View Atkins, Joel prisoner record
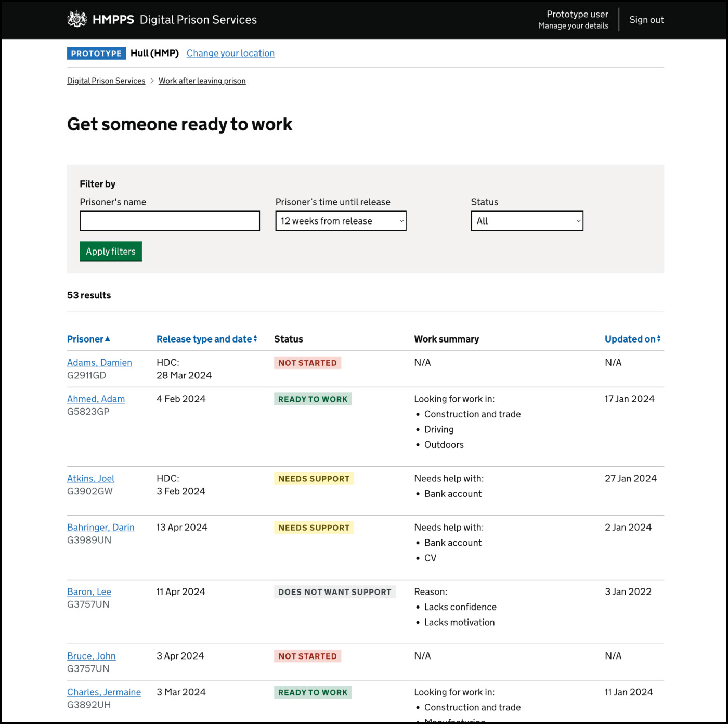The width and height of the screenshot is (728, 724). pos(90,479)
